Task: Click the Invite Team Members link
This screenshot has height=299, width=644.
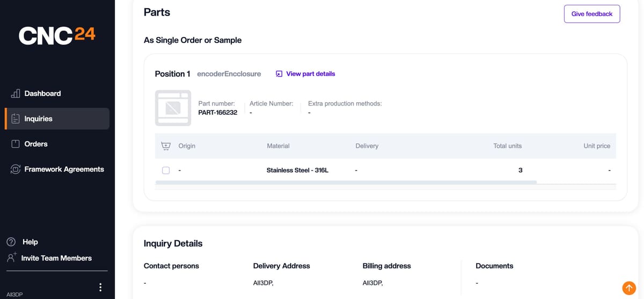Action: coord(56,258)
